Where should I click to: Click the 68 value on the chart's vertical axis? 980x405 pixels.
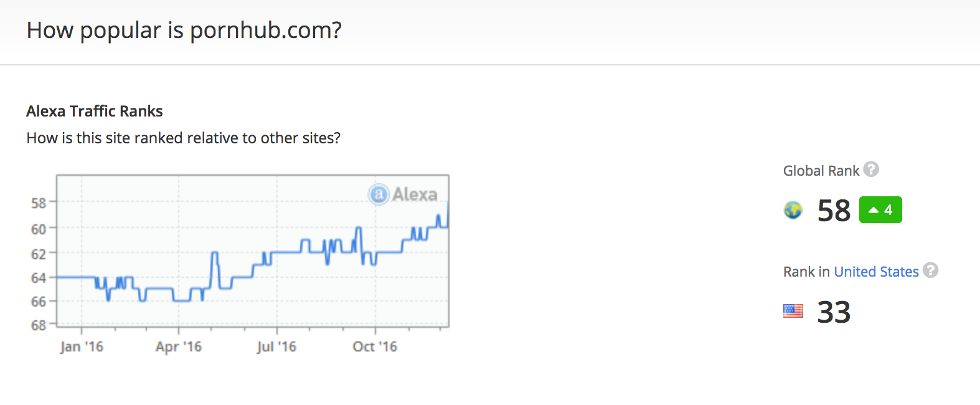[x=39, y=325]
